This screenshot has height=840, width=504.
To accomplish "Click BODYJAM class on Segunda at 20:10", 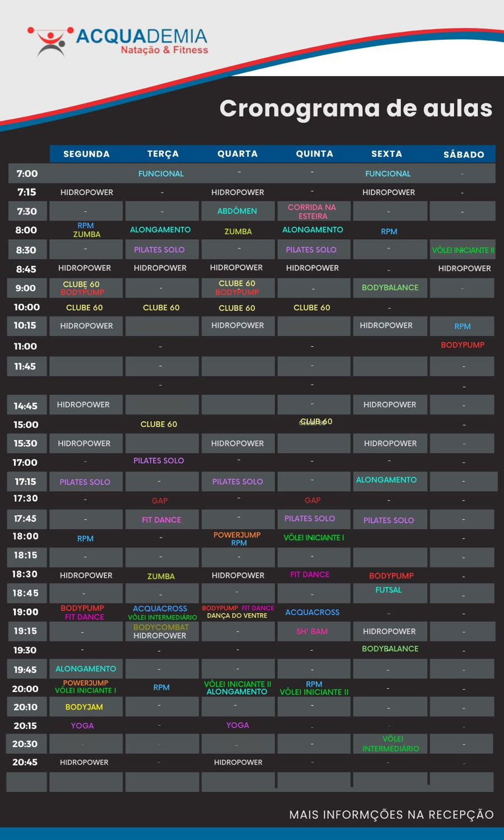I will point(84,707).
